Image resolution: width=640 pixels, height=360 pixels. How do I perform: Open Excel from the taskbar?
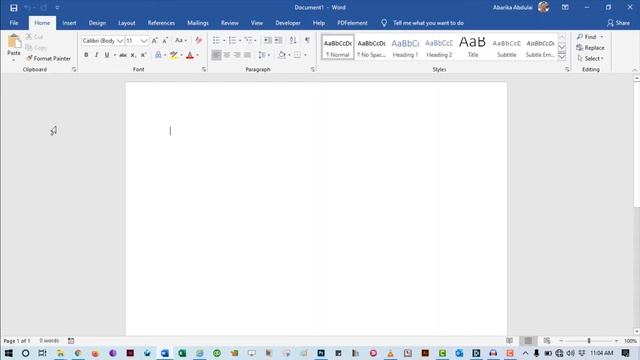point(182,353)
